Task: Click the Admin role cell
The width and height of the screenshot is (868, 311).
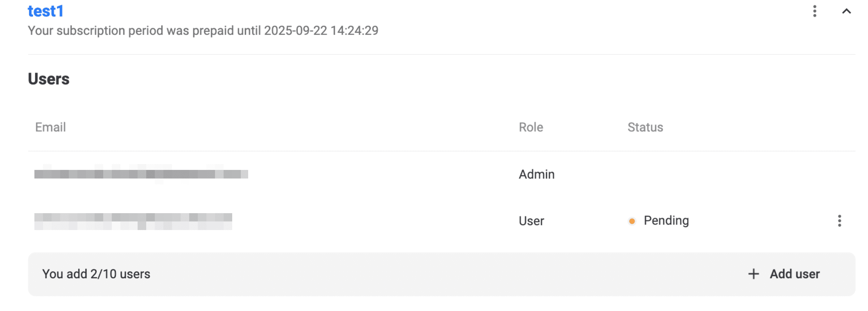Action: click(537, 174)
